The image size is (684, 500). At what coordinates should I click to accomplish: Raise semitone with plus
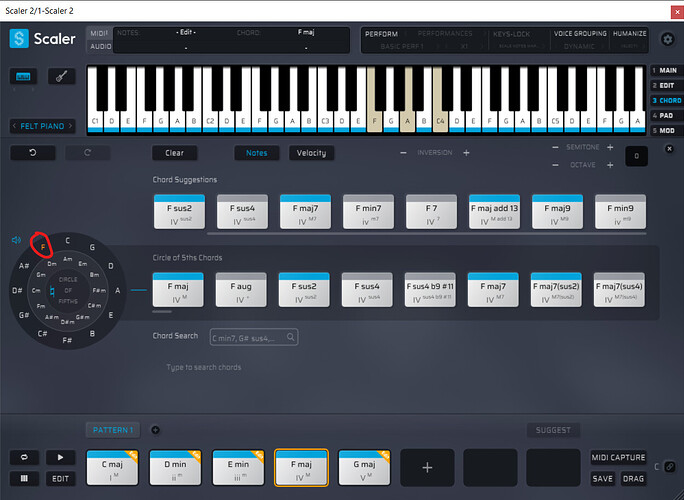coord(610,147)
